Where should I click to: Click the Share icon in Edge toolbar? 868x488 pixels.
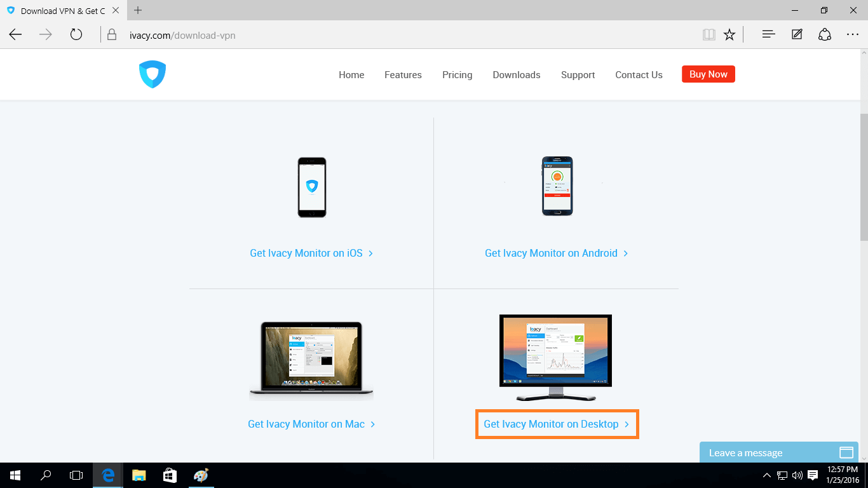(825, 35)
